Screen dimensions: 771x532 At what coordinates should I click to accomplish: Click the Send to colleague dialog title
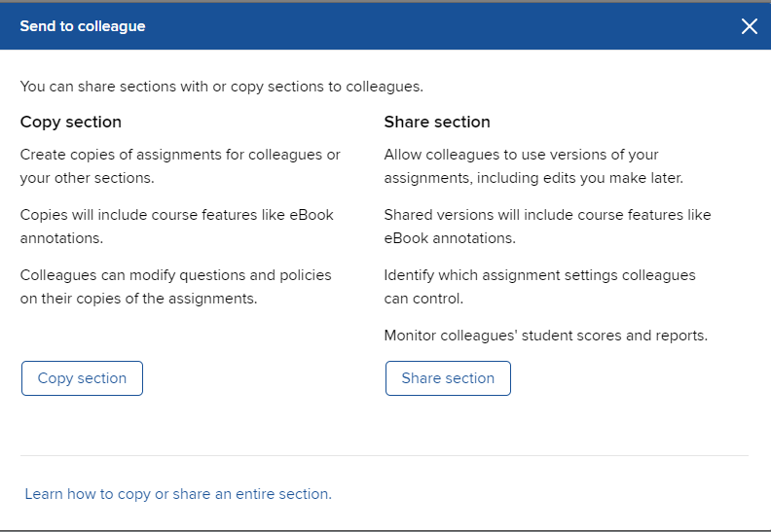tap(83, 26)
